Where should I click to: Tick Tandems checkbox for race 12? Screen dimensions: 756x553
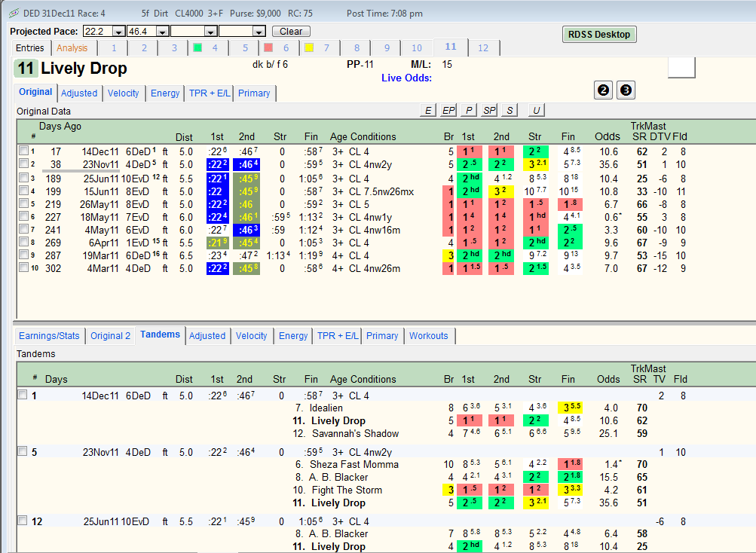coord(22,520)
